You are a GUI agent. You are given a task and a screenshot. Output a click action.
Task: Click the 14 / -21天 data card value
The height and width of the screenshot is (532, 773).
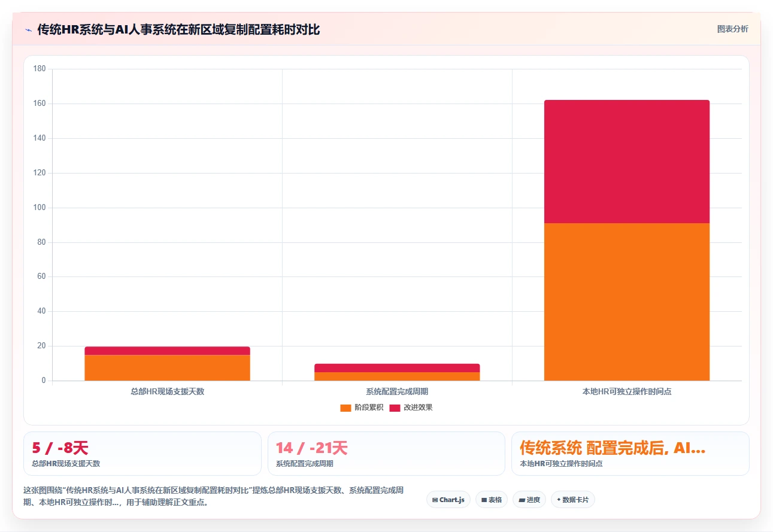click(311, 448)
